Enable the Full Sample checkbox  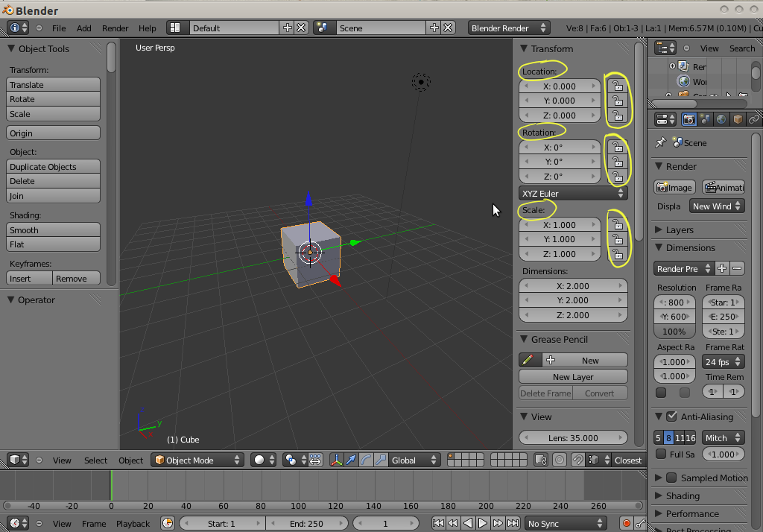click(x=661, y=454)
